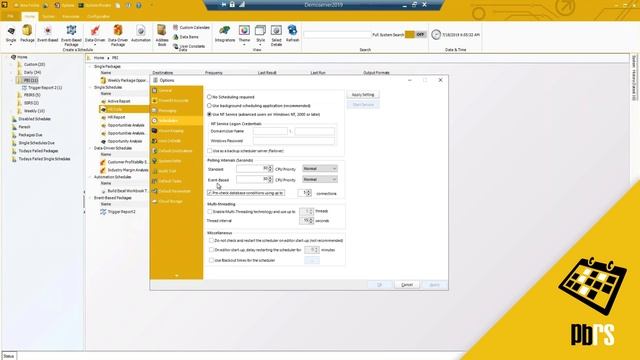Click the Full System Search box
640x360 pixels.
(x=337, y=35)
